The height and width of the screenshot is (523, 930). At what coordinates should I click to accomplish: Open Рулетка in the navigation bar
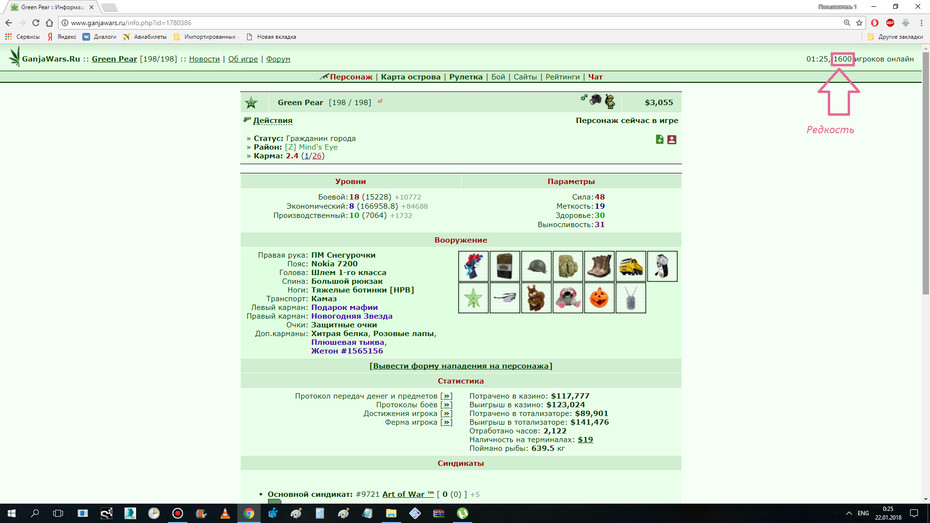(x=466, y=76)
